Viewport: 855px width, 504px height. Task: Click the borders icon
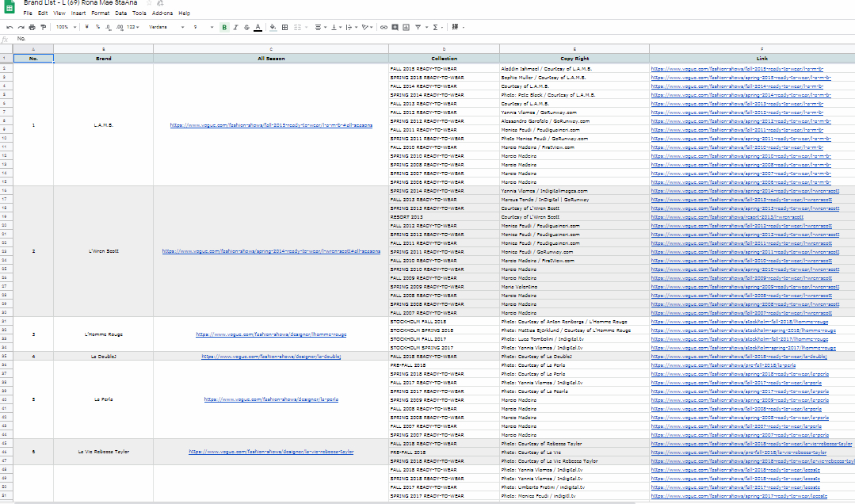pos(285,27)
